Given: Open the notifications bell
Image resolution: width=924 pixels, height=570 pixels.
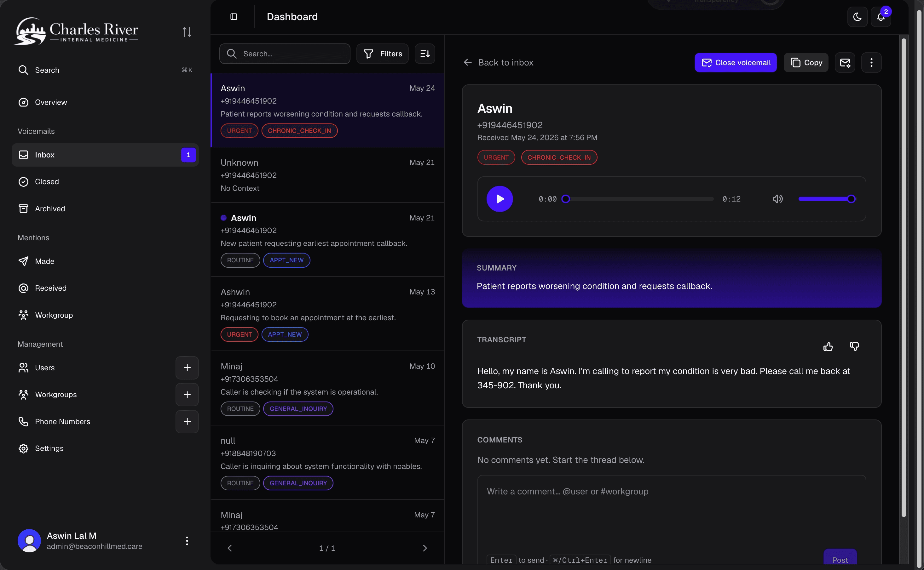Looking at the screenshot, I should (x=881, y=17).
